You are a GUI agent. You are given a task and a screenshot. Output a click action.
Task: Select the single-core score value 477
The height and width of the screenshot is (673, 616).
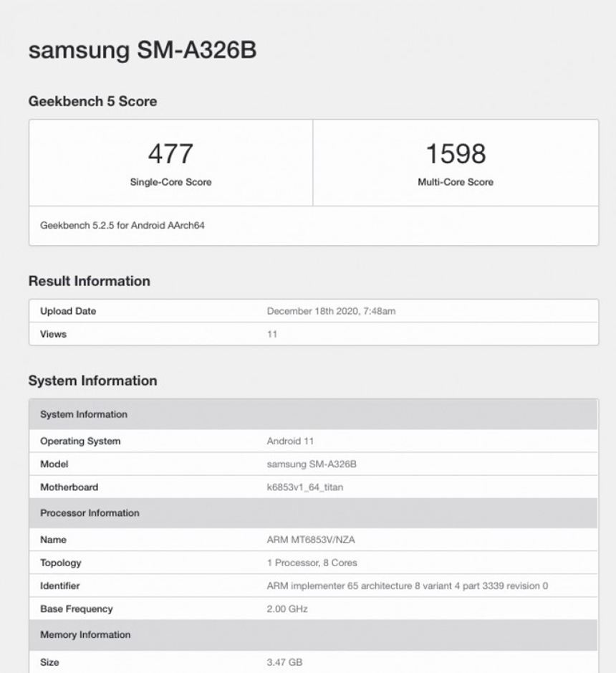click(x=170, y=154)
